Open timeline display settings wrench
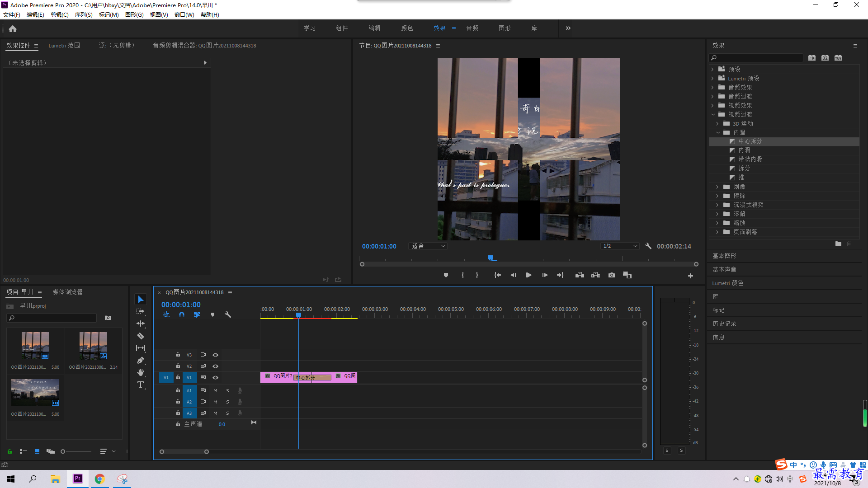The width and height of the screenshot is (868, 488). [x=228, y=314]
